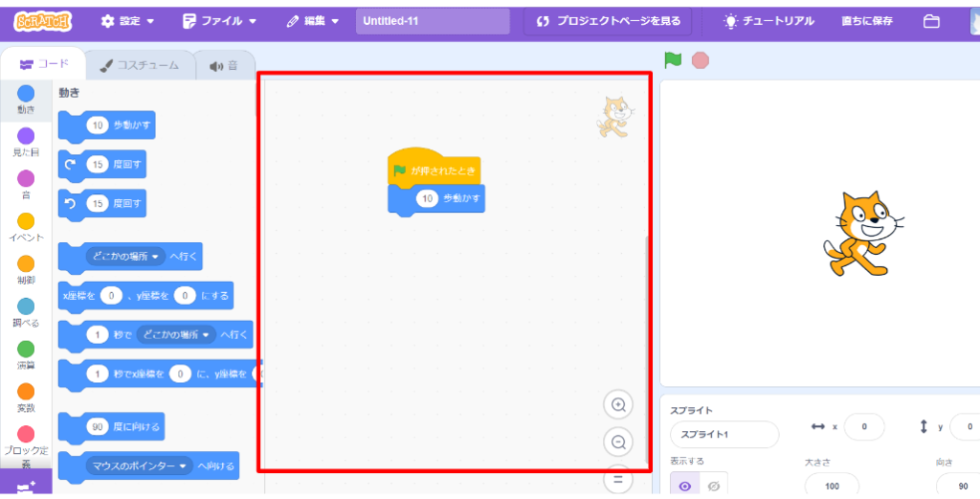980x499 pixels.
Task: Click the project title field Untitled-11
Action: click(433, 21)
